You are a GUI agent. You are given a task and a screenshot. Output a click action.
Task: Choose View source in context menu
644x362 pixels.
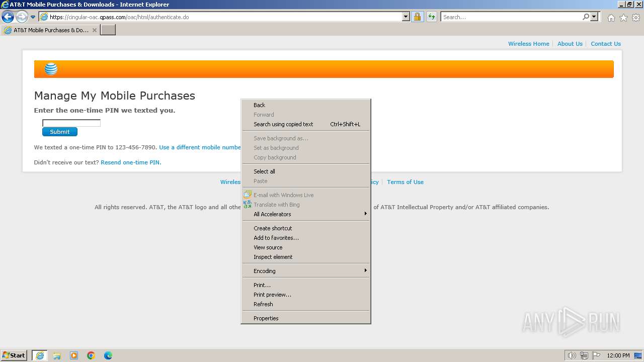pos(305,247)
